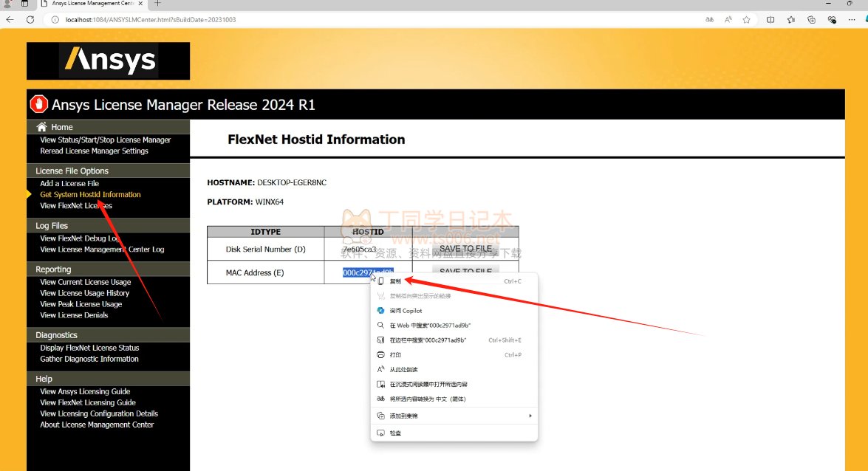Add page to favorites with star icon
This screenshot has width=868, height=471.
pos(747,20)
